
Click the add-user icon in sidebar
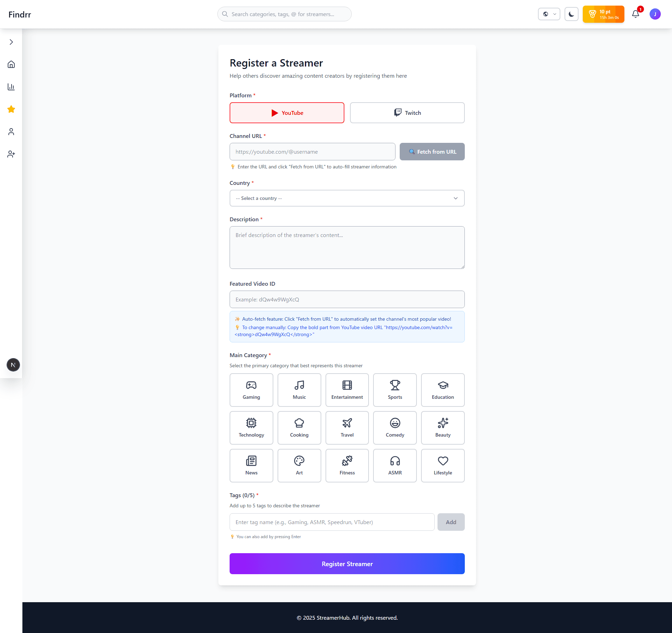(x=11, y=154)
